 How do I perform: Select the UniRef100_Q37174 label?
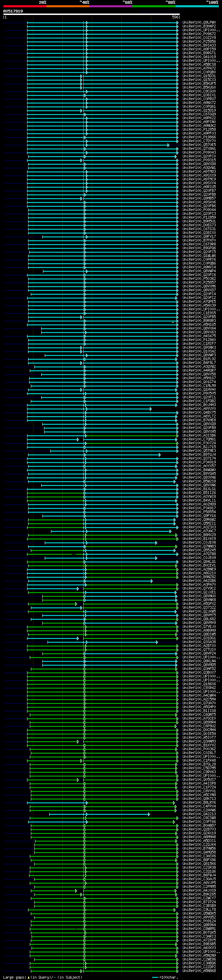click(x=199, y=459)
